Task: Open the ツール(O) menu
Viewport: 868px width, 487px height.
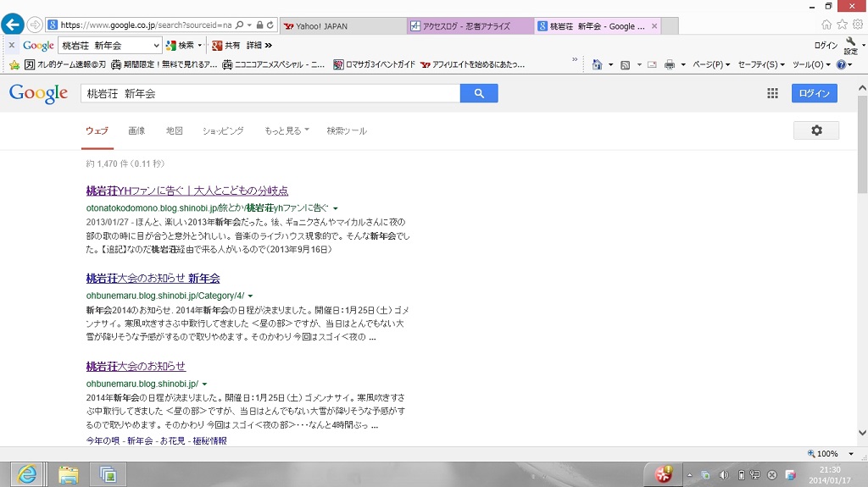Action: (x=811, y=64)
